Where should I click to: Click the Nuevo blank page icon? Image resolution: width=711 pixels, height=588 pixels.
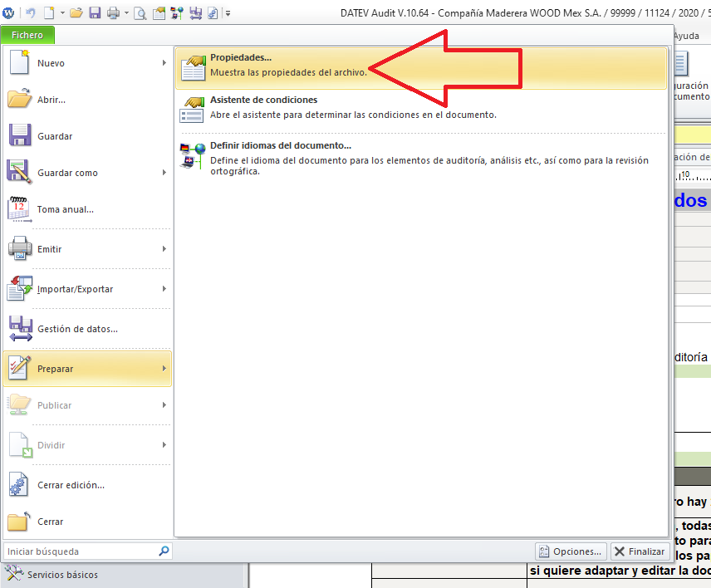click(19, 61)
